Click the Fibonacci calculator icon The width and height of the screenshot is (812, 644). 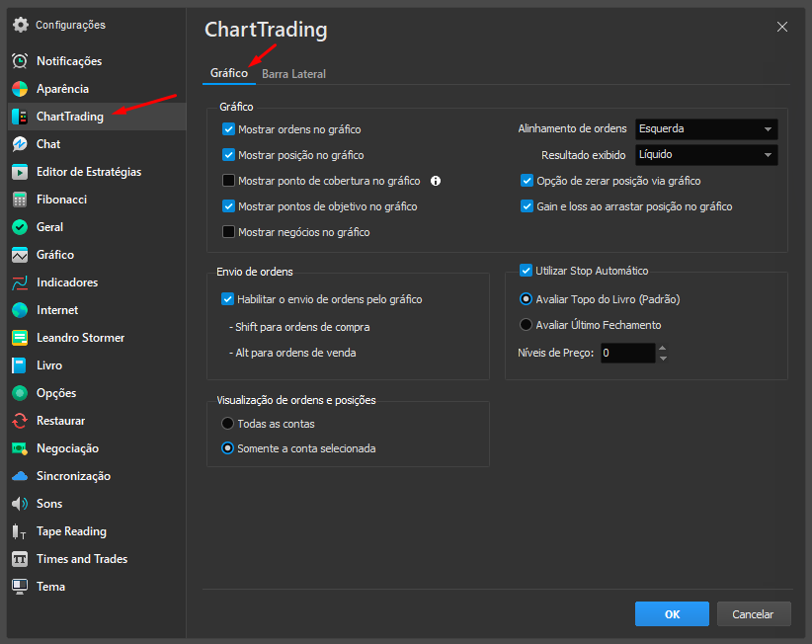click(20, 200)
